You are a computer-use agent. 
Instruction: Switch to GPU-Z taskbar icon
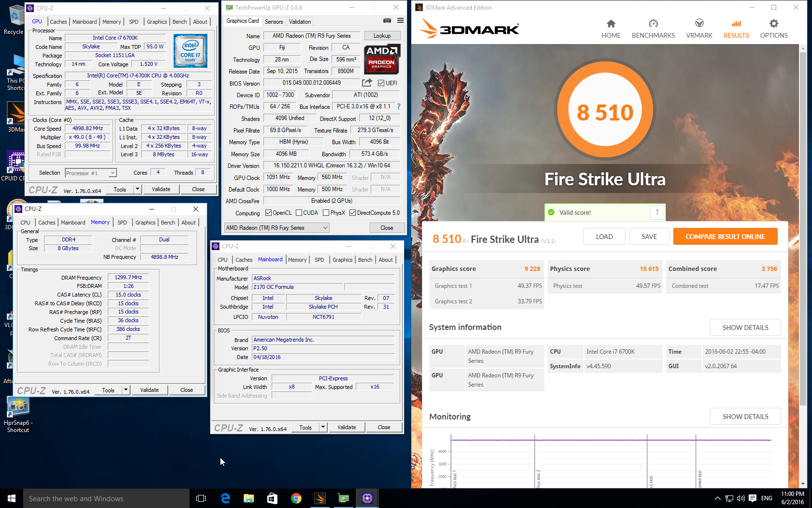pos(344,498)
